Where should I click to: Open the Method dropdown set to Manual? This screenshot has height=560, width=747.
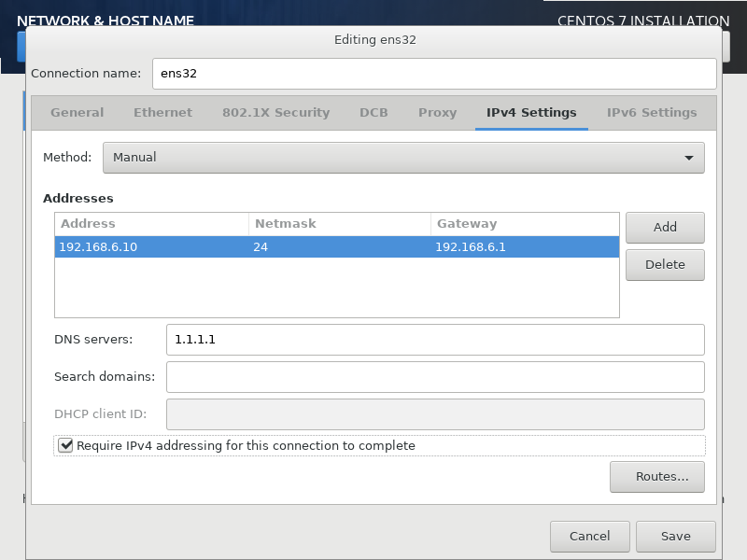(403, 158)
